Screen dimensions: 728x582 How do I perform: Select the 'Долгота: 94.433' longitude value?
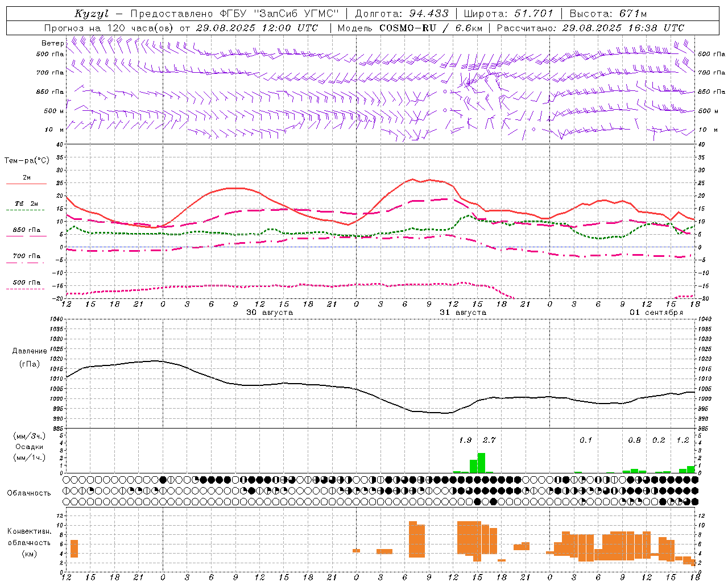[x=402, y=14]
